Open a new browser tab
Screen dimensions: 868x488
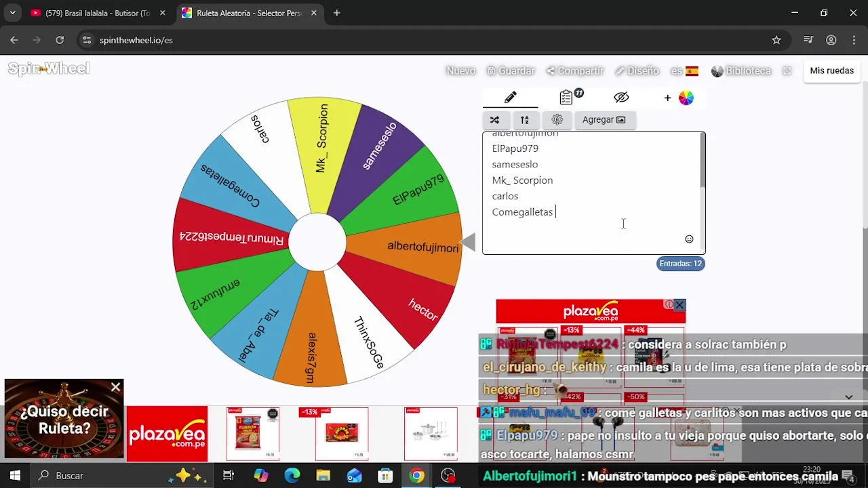[336, 13]
